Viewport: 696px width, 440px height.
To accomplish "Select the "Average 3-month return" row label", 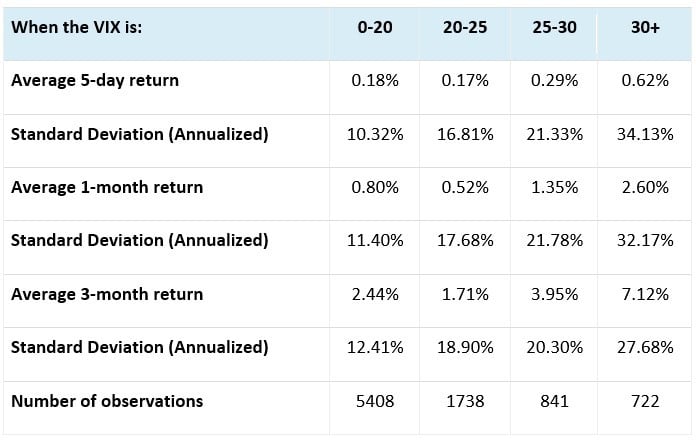I will (x=107, y=294).
